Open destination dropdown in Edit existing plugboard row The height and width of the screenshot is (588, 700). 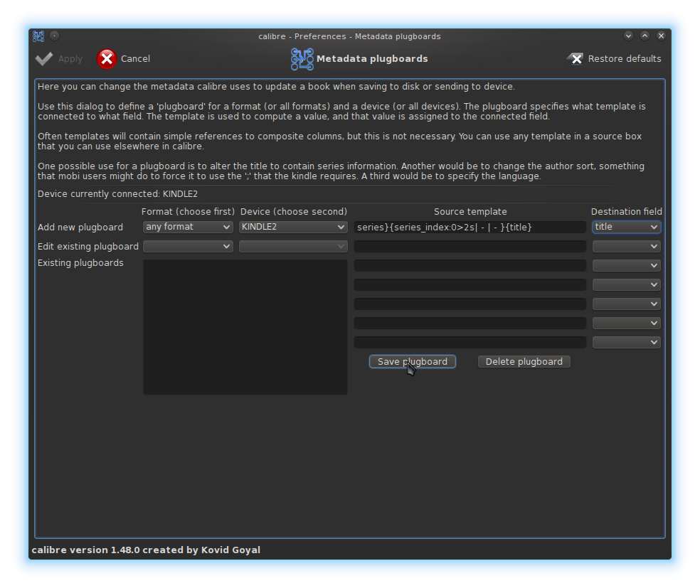click(626, 246)
